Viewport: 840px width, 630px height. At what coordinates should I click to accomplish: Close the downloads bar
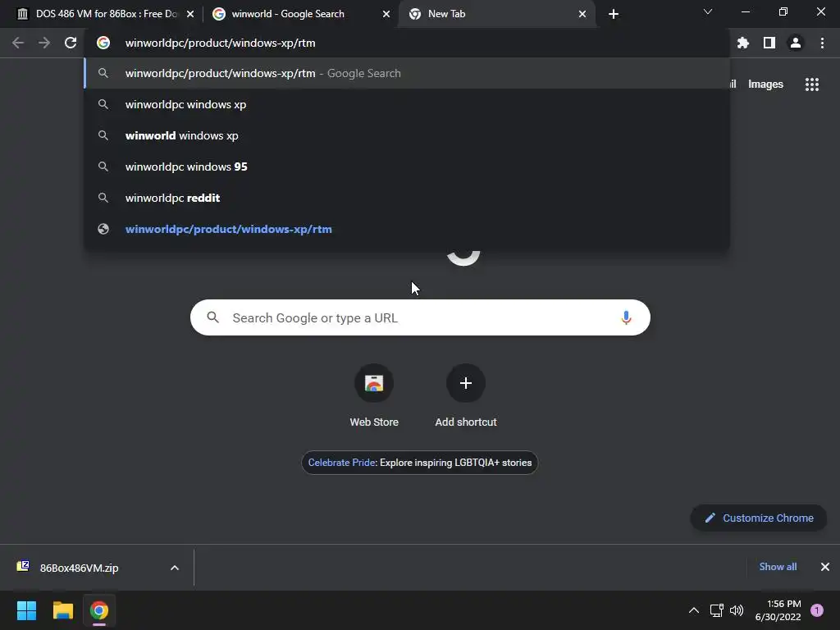point(825,567)
